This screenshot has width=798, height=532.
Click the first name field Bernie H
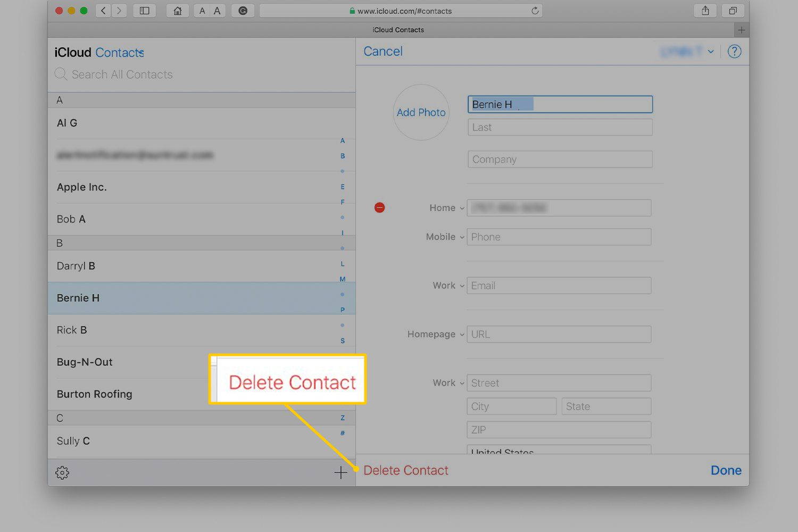coord(560,104)
